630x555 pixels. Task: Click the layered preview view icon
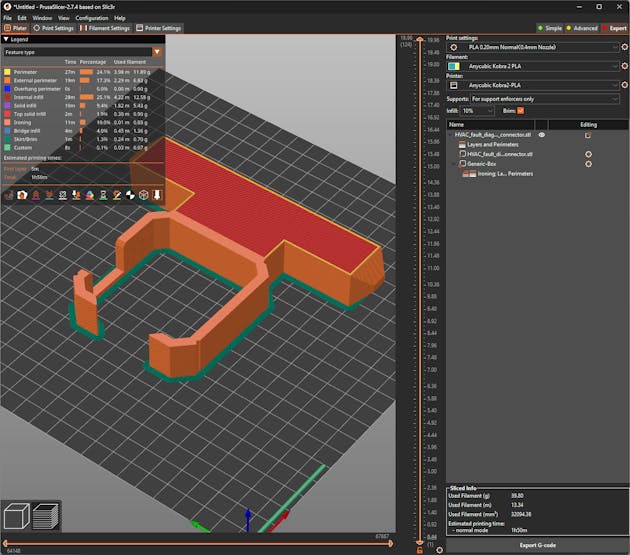point(44,517)
